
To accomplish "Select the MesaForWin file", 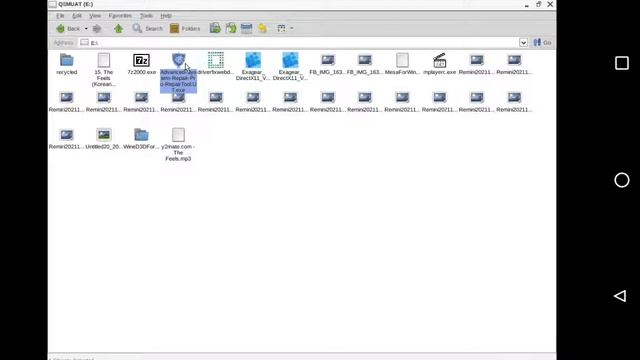I will pos(402,64).
